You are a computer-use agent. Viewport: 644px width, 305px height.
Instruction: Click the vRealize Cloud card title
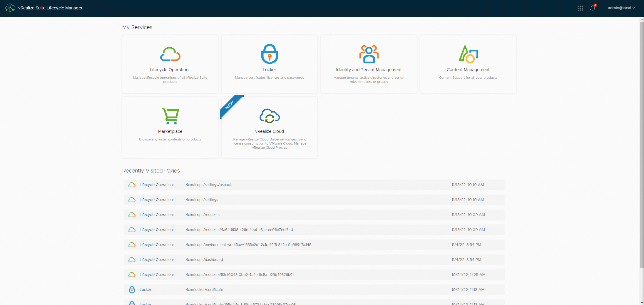point(270,131)
